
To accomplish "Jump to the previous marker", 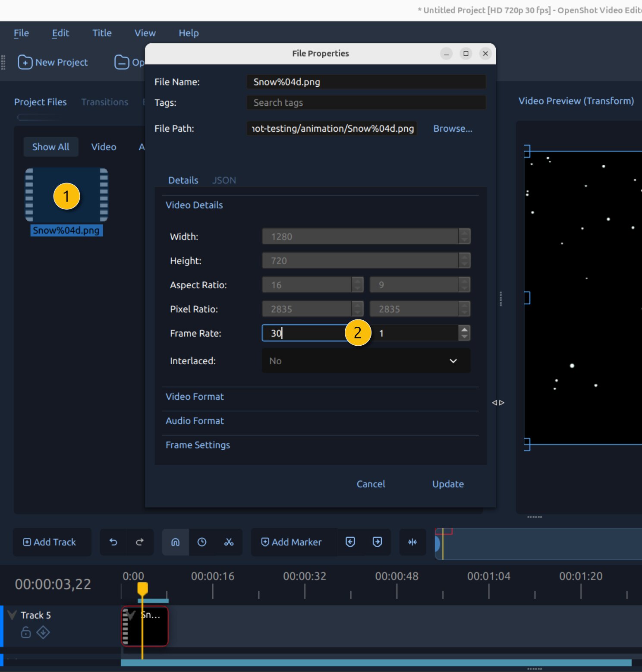I will tap(350, 542).
